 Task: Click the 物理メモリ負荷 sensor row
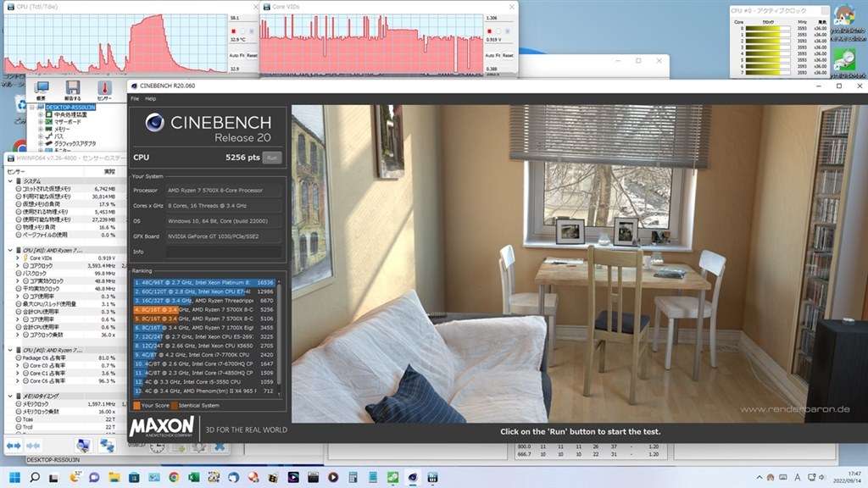click(x=65, y=227)
